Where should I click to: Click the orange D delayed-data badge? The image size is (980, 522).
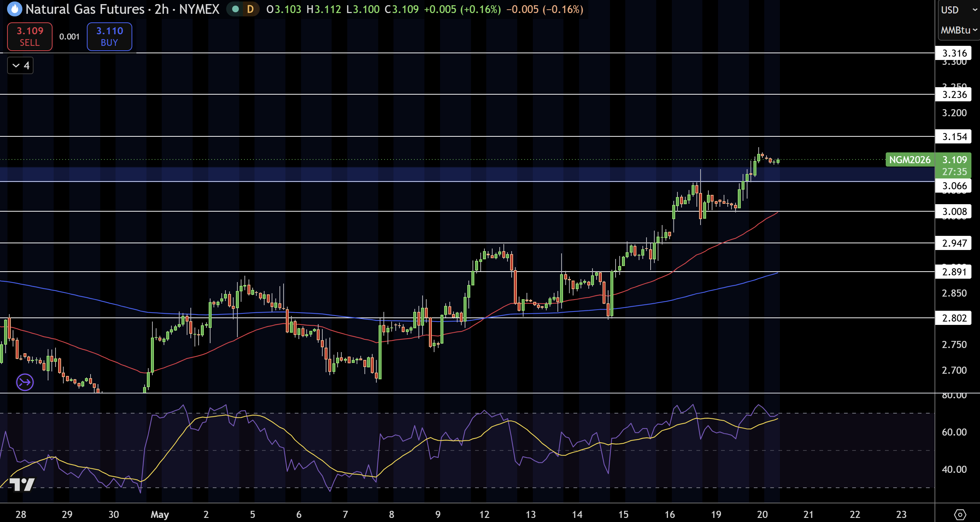[250, 9]
